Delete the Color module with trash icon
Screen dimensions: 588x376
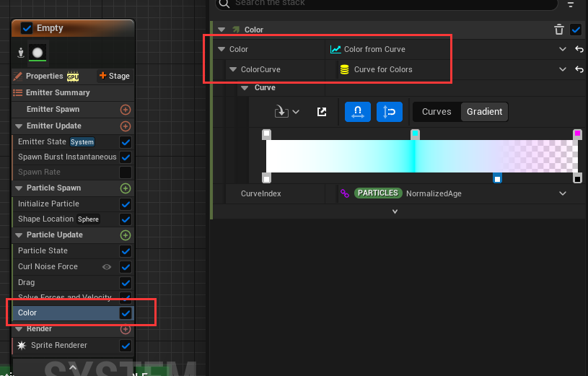[558, 30]
